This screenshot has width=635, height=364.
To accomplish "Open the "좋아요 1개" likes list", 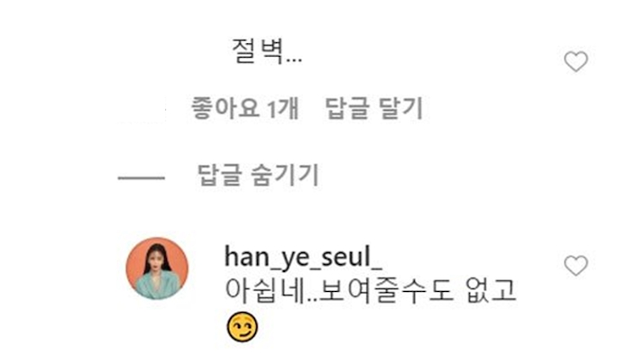I will click(x=245, y=108).
